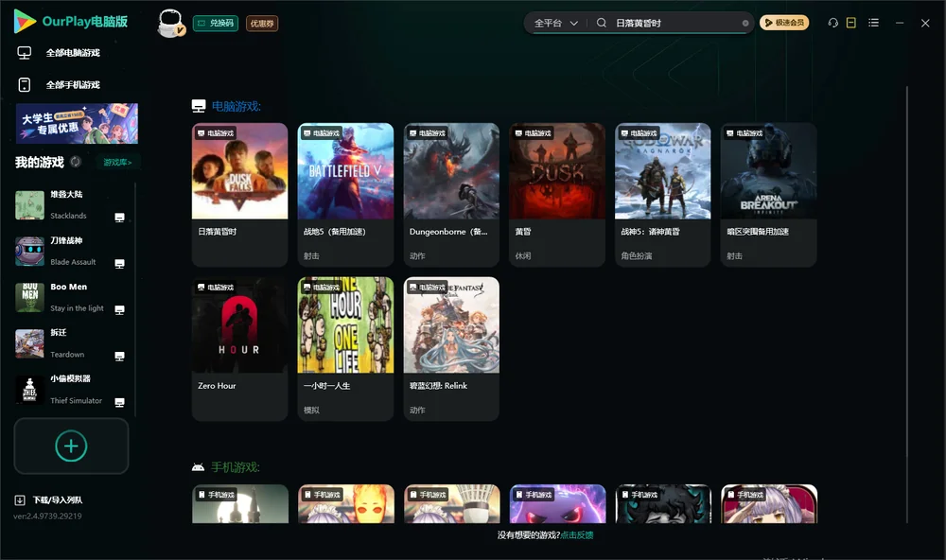Open the list menu icon in title bar
Viewport: 946px width, 560px height.
(x=873, y=23)
